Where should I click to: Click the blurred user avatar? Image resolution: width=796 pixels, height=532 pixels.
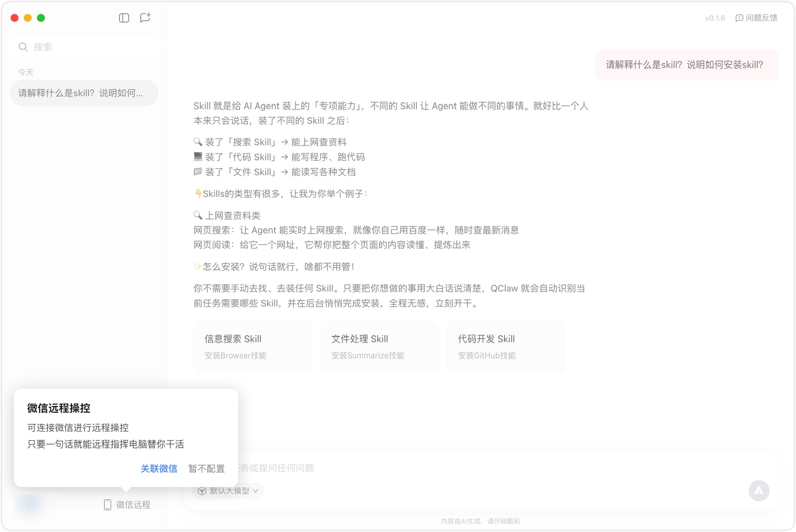point(30,503)
